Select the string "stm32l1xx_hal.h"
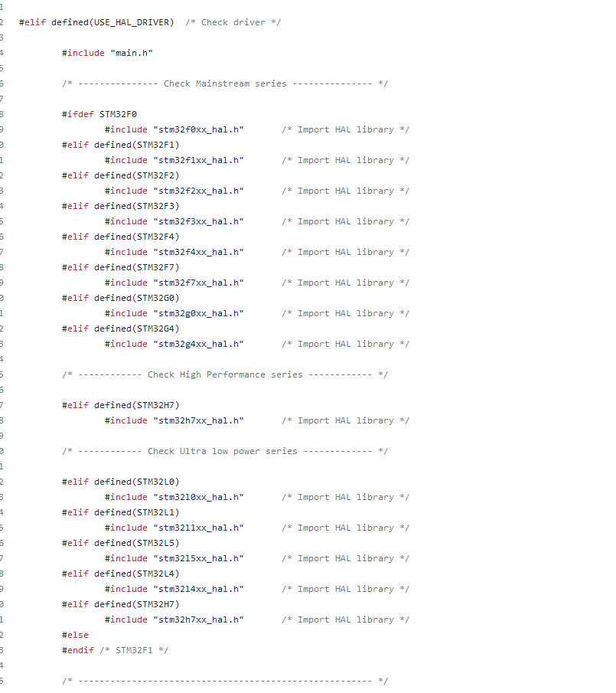Image resolution: width=616 pixels, height=693 pixels. [198, 528]
